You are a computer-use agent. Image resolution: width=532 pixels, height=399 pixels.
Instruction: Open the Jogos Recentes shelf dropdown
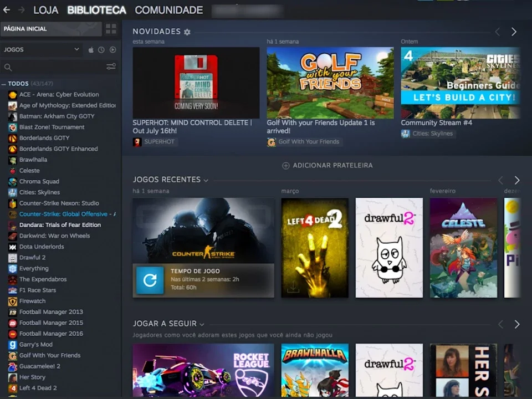[x=206, y=181]
